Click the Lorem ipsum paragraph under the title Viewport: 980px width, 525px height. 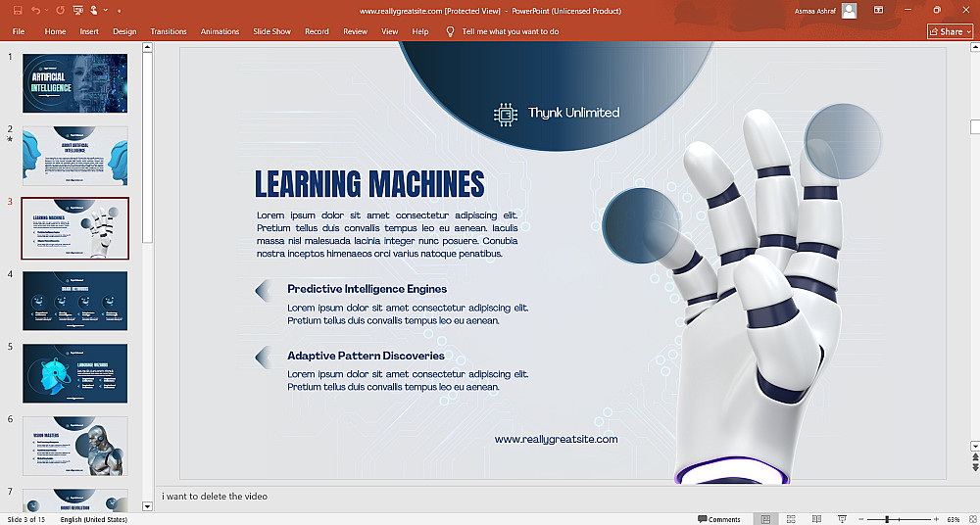387,234
